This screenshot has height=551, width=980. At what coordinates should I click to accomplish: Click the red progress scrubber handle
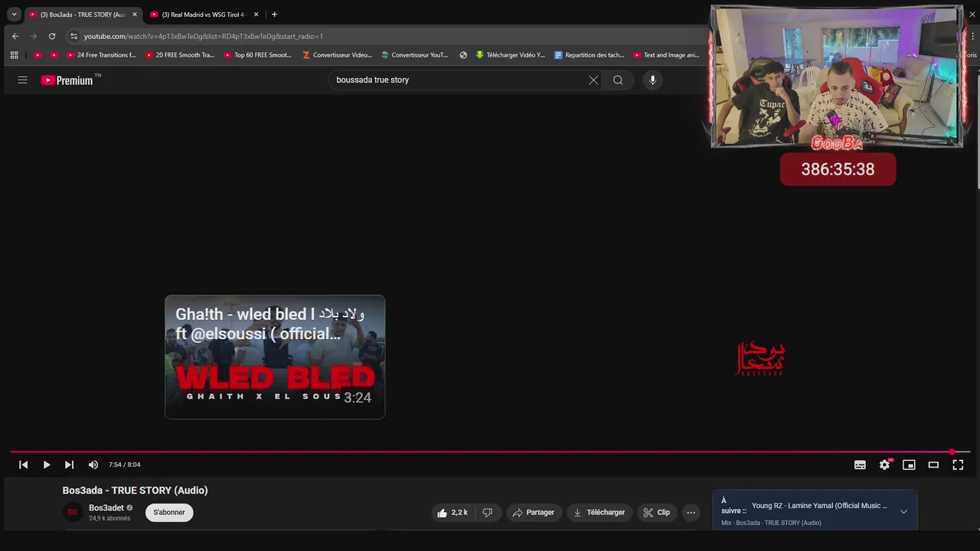(952, 452)
